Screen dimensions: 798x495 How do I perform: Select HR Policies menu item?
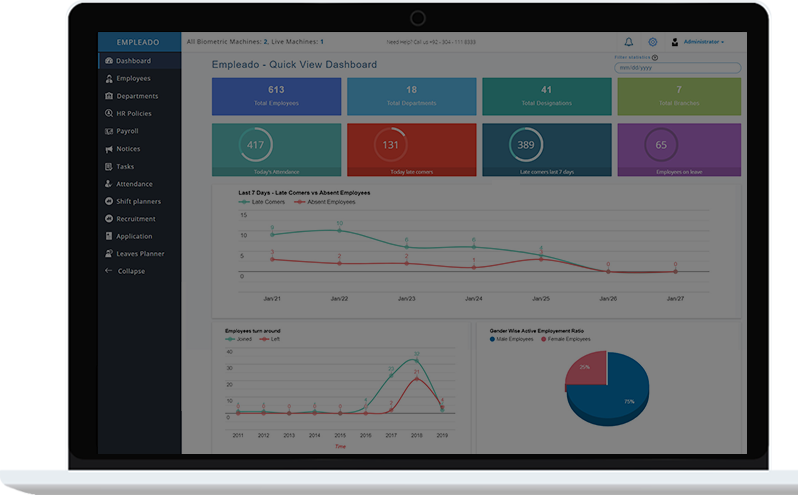[x=139, y=113]
